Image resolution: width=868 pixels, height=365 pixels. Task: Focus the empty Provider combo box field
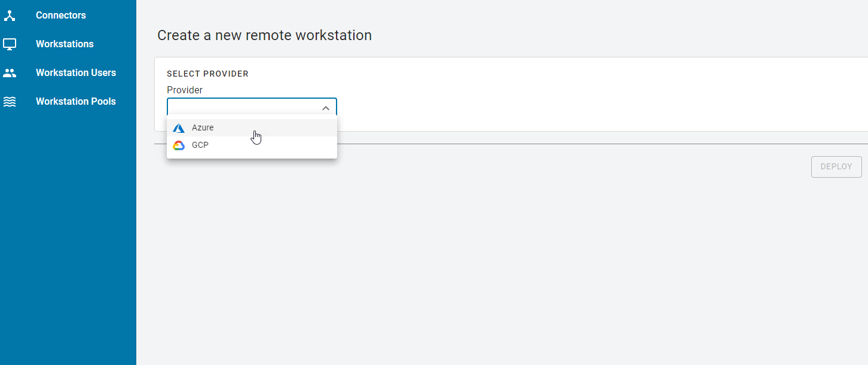[x=252, y=107]
